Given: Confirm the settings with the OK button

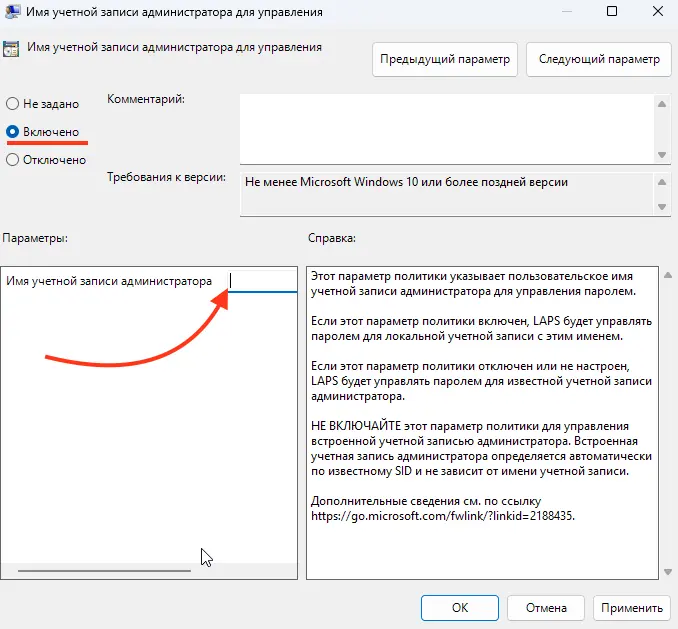Looking at the screenshot, I should pyautogui.click(x=459, y=607).
